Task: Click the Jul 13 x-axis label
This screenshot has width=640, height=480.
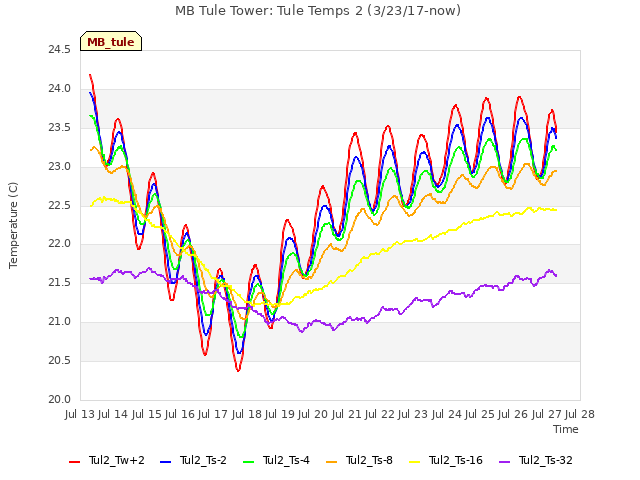Action: pyautogui.click(x=80, y=414)
